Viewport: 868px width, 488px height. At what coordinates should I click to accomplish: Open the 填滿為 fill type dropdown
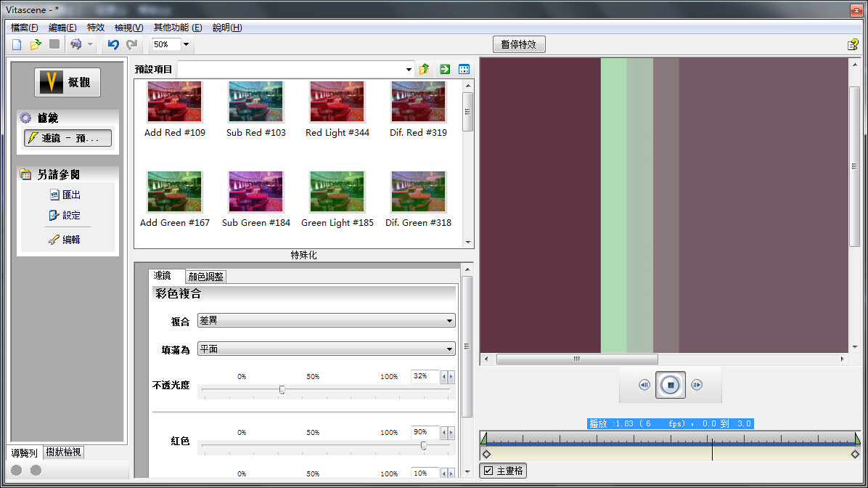pos(450,349)
